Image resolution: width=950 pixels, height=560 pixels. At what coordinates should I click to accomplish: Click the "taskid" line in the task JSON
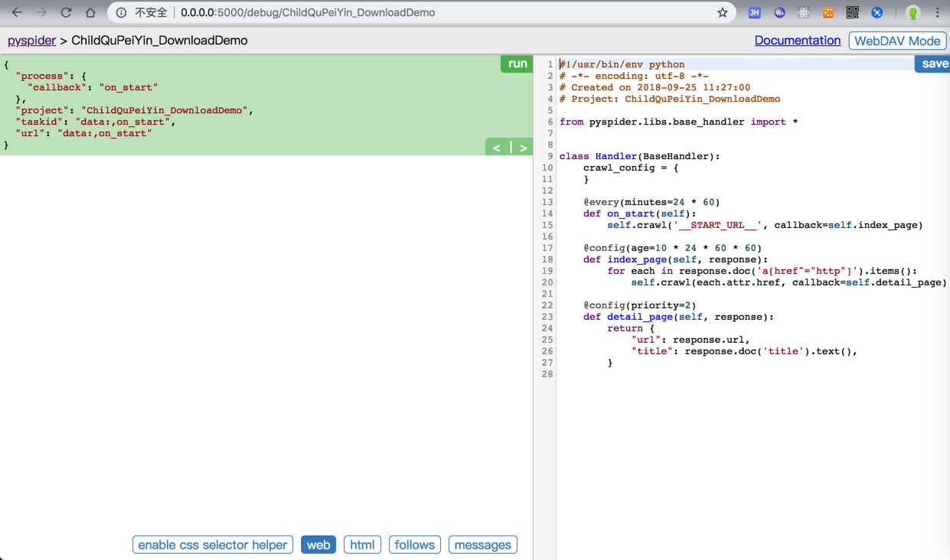[96, 122]
